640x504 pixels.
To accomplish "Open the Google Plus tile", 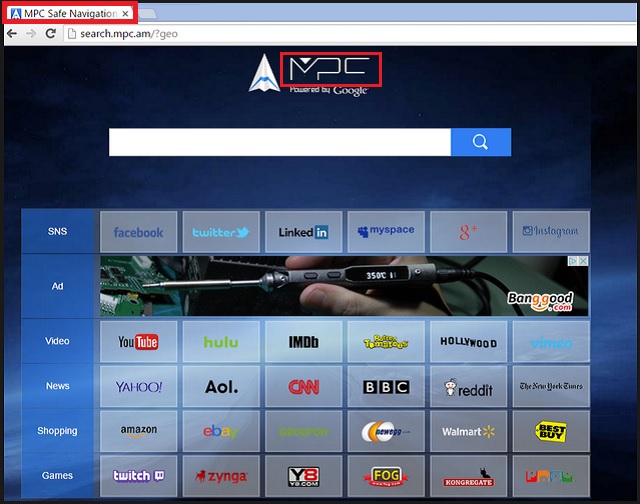I will (x=469, y=232).
